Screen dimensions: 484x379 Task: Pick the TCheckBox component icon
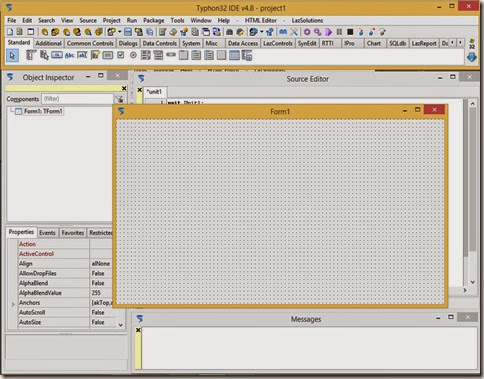pyautogui.click(x=120, y=55)
